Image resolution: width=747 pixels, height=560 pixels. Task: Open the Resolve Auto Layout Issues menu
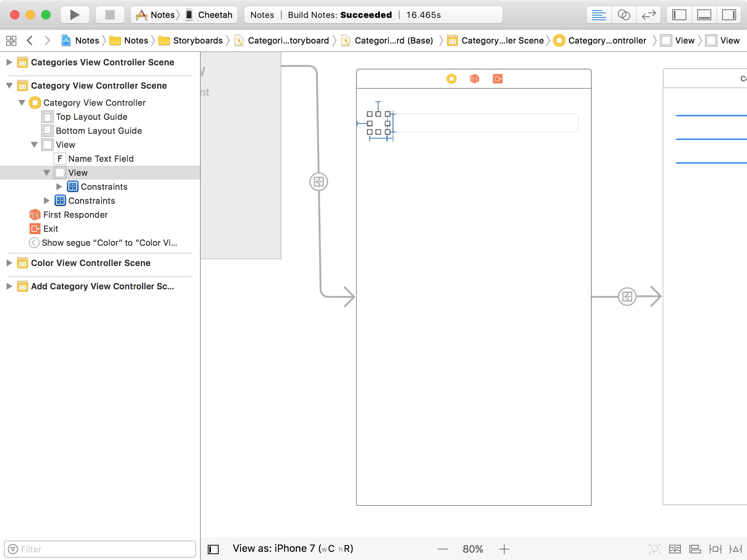735,549
